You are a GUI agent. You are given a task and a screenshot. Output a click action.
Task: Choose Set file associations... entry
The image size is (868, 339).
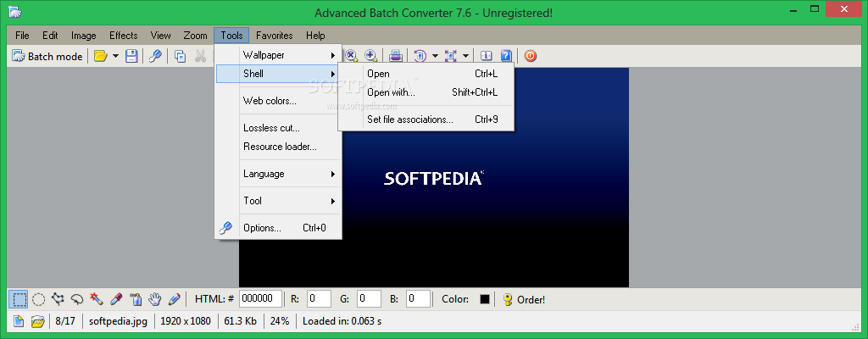coord(426,119)
